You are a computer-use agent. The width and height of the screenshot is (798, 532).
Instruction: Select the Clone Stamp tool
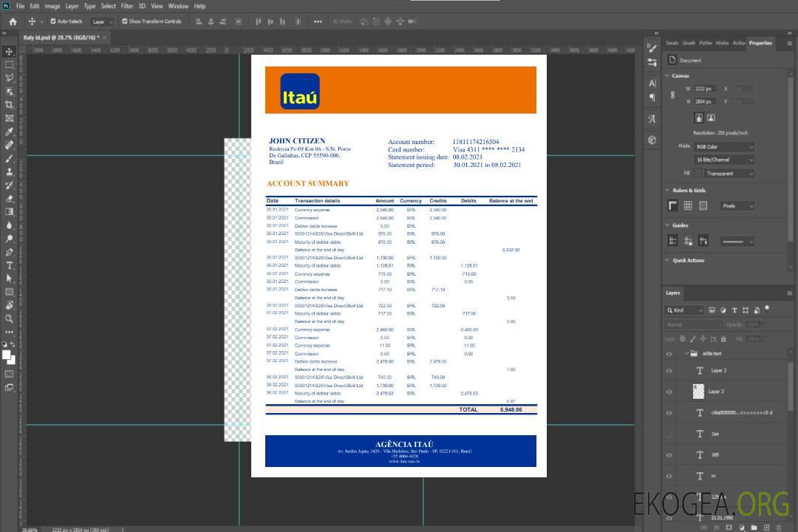pos(9,171)
